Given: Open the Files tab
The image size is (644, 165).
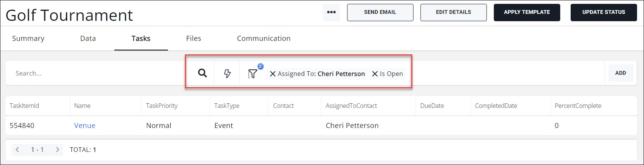Looking at the screenshot, I should [x=193, y=39].
